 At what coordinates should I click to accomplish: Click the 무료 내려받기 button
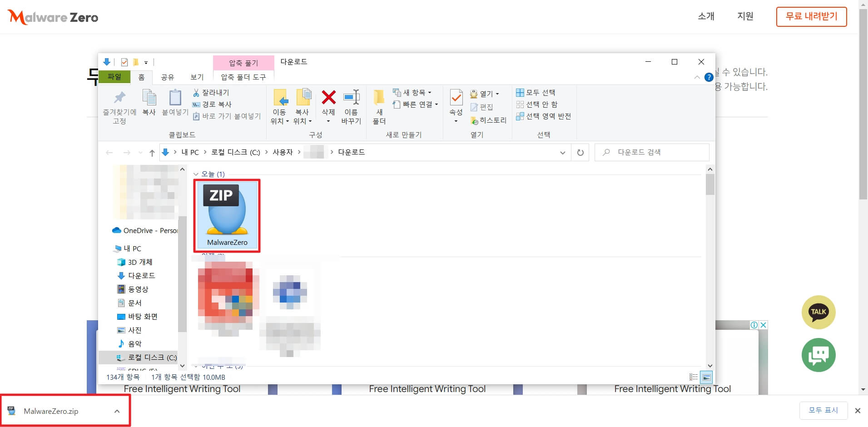tap(811, 17)
